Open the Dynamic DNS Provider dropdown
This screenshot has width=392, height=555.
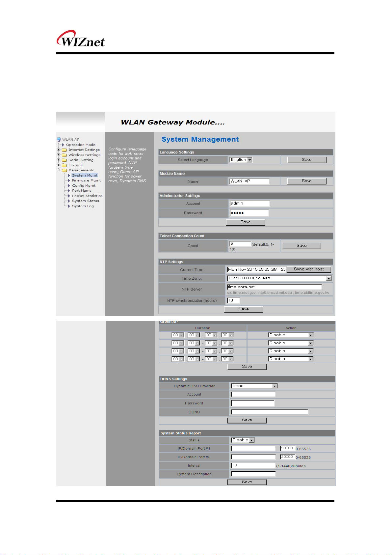254,386
